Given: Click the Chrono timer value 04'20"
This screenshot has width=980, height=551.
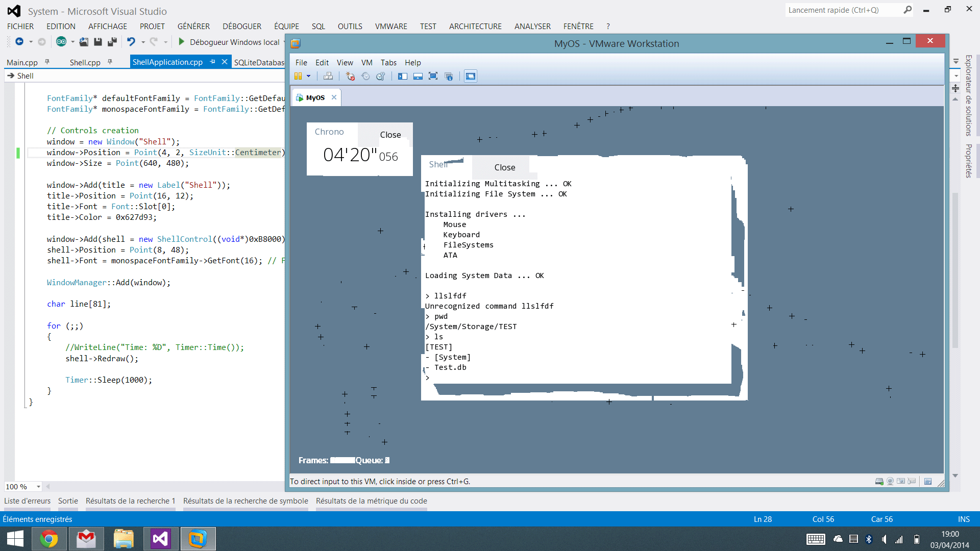Looking at the screenshot, I should (x=350, y=155).
